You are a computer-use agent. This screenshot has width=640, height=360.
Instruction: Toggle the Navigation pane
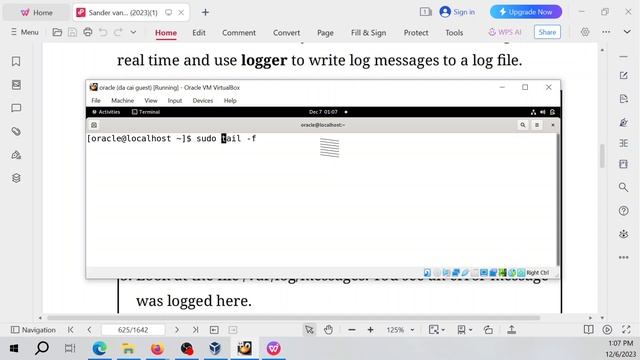(x=33, y=330)
